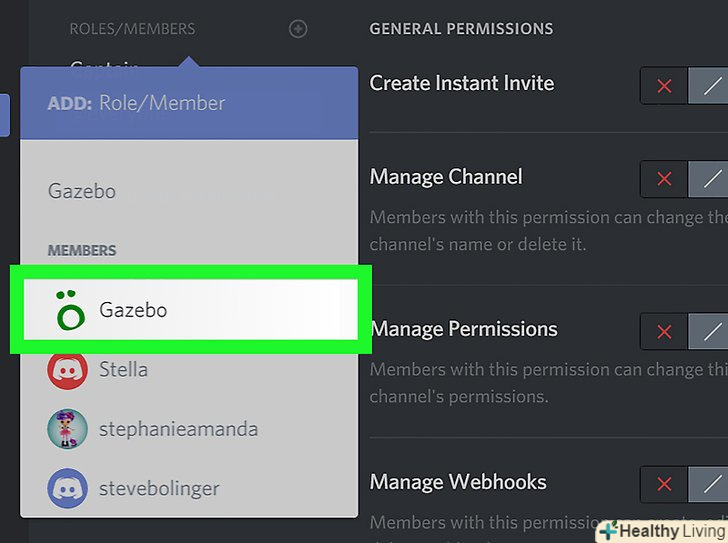728x543 pixels.
Task: Click stevebolinger's blue Discord avatar
Action: pos(67,489)
